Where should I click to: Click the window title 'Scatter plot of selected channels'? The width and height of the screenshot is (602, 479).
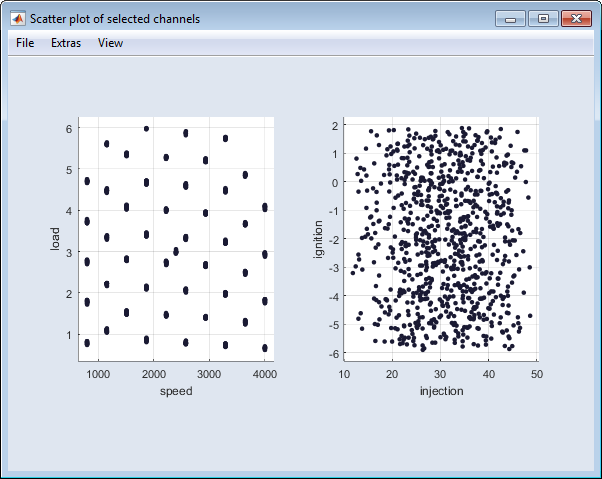click(115, 19)
